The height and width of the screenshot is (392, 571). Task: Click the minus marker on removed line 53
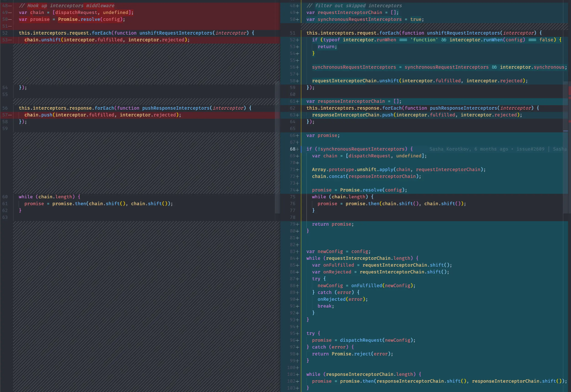[x=10, y=40]
